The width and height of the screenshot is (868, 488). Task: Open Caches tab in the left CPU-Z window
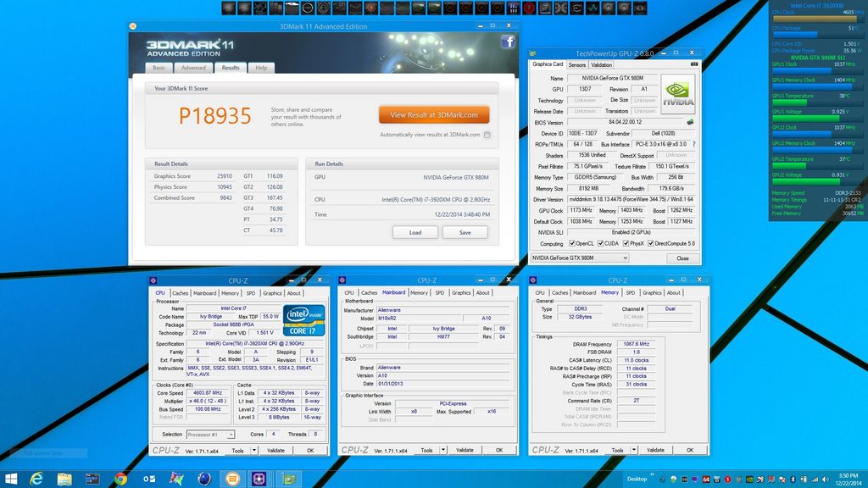click(x=180, y=293)
